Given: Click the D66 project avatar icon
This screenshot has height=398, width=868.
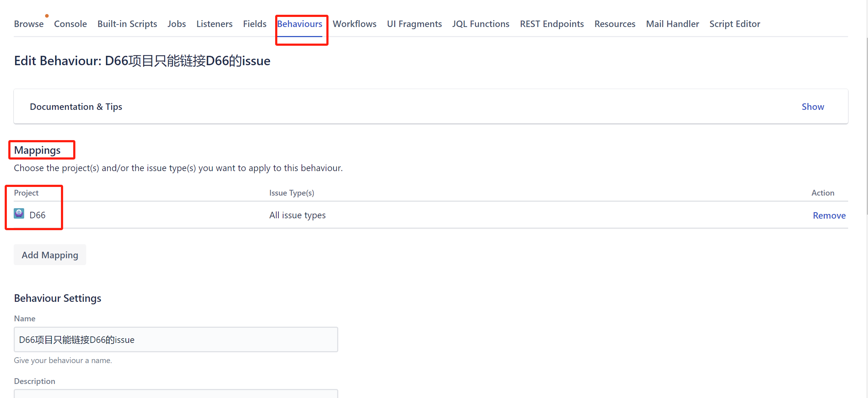Looking at the screenshot, I should tap(19, 214).
